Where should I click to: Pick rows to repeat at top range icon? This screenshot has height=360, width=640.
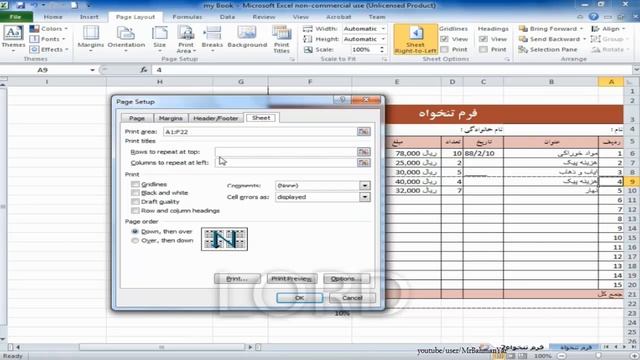363,152
